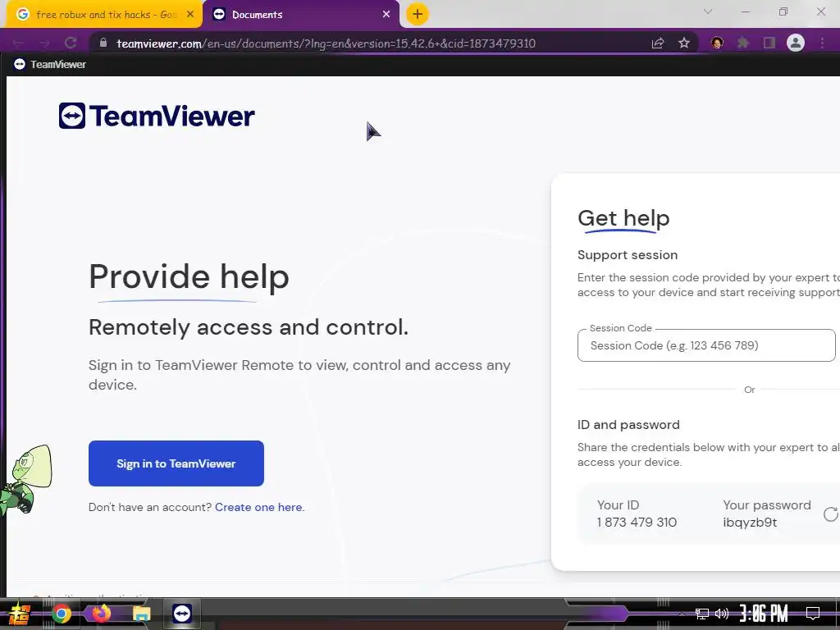Open Google Chrome from the taskbar

pyautogui.click(x=61, y=614)
